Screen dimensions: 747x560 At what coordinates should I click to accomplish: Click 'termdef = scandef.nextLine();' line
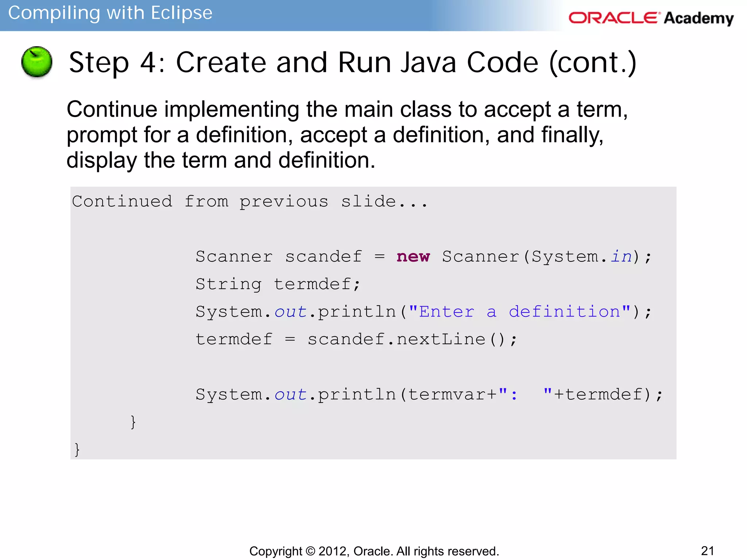pos(356,339)
